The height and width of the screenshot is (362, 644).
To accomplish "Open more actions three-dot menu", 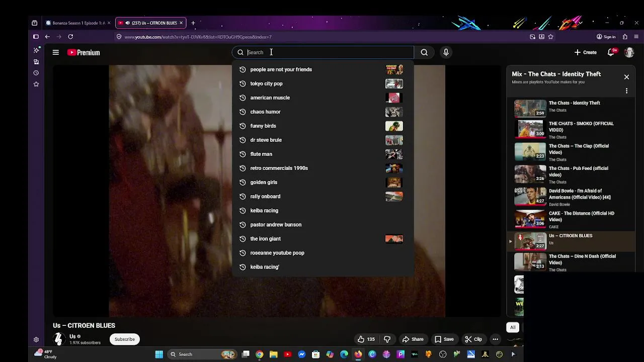I will coord(496,339).
